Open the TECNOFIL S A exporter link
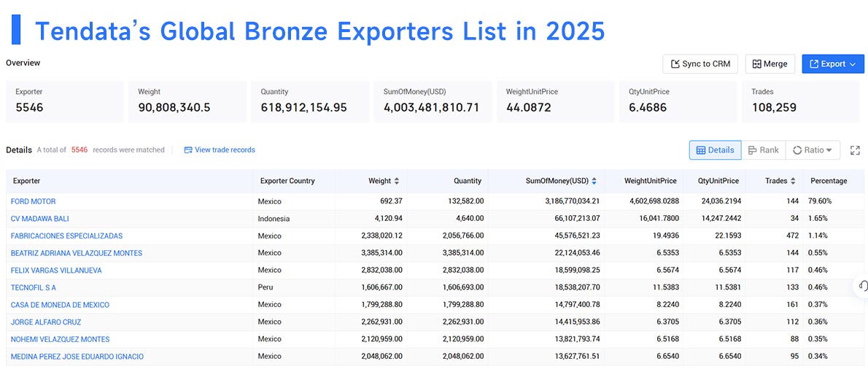This screenshot has width=868, height=369. click(34, 287)
